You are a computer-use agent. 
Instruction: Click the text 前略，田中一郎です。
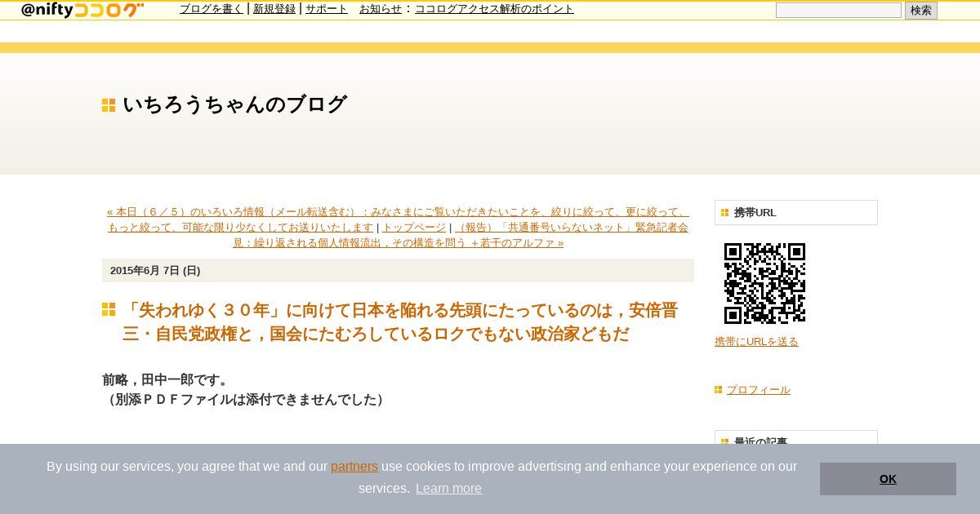point(167,380)
